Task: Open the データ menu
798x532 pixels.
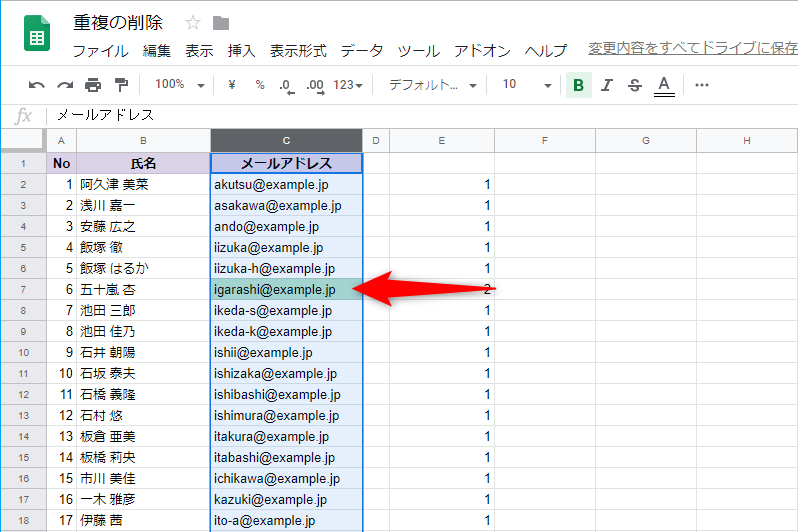Action: tap(362, 51)
